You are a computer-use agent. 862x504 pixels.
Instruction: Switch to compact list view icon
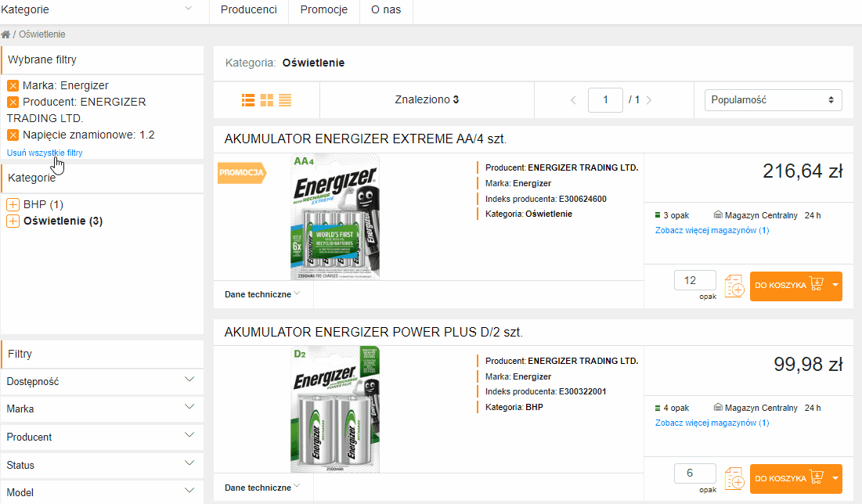pyautogui.click(x=285, y=100)
